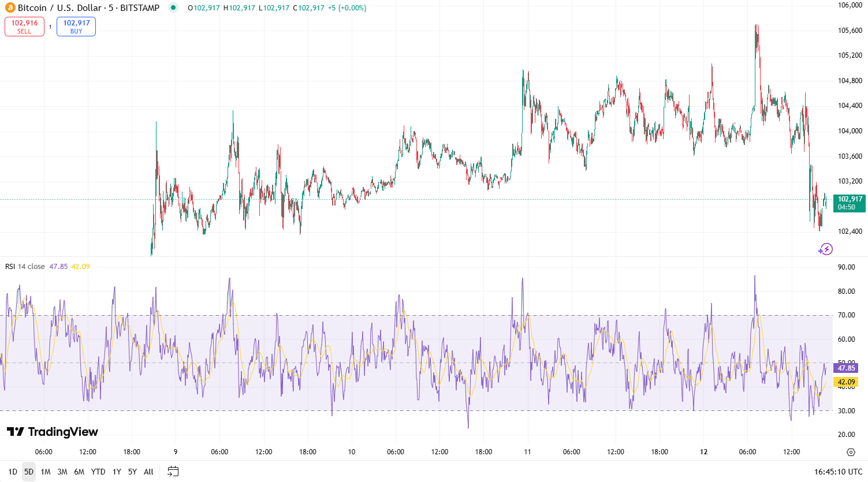Click the green 102,917 current price label
Image resolution: width=868 pixels, height=482 pixels.
850,203
